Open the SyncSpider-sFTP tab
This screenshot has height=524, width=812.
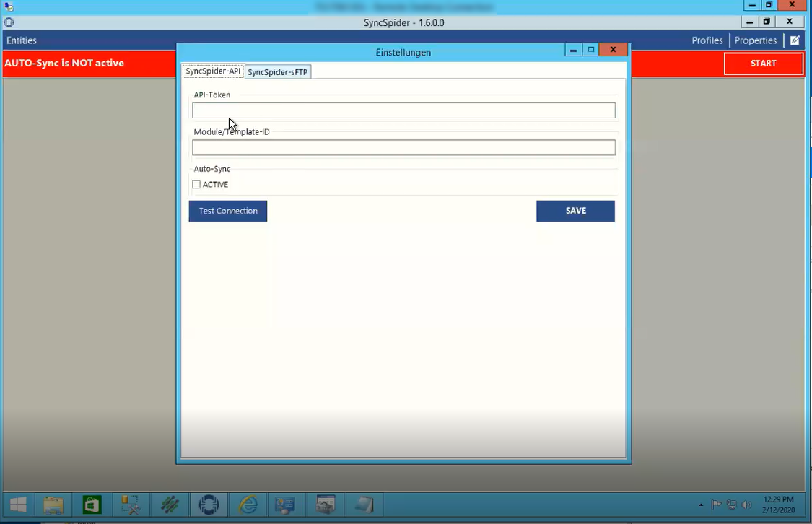pyautogui.click(x=278, y=72)
